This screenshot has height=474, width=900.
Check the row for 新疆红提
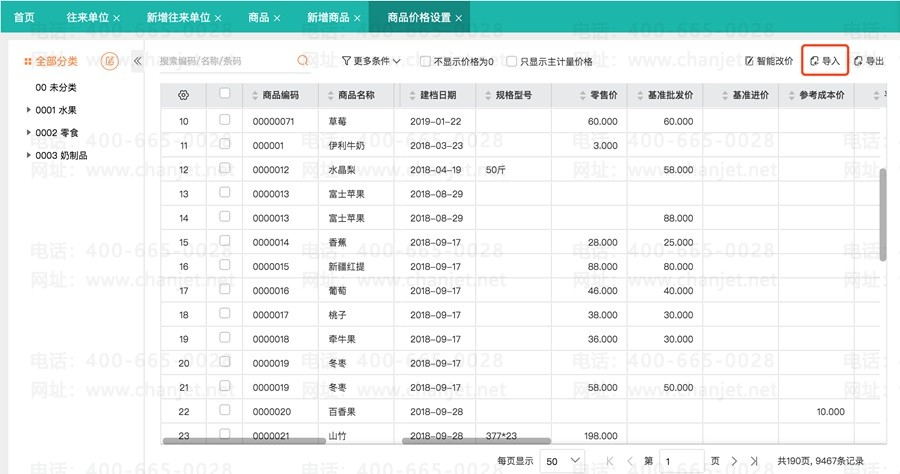tap(224, 265)
